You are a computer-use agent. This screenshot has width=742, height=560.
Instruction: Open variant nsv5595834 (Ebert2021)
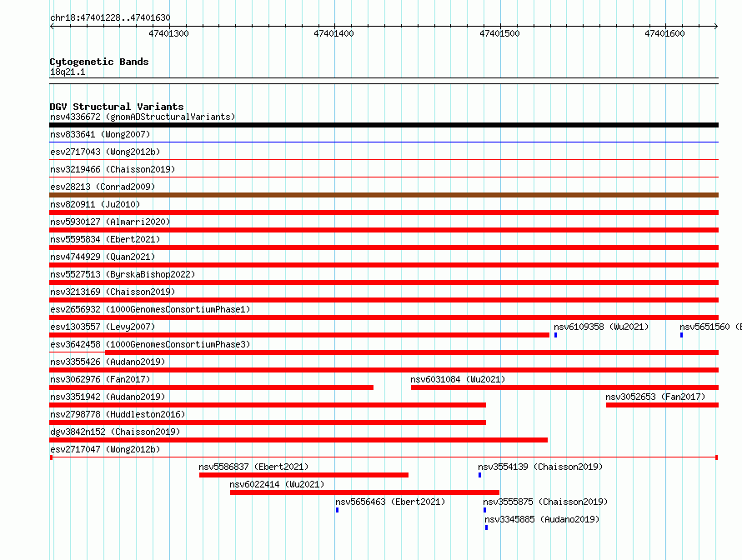click(105, 239)
